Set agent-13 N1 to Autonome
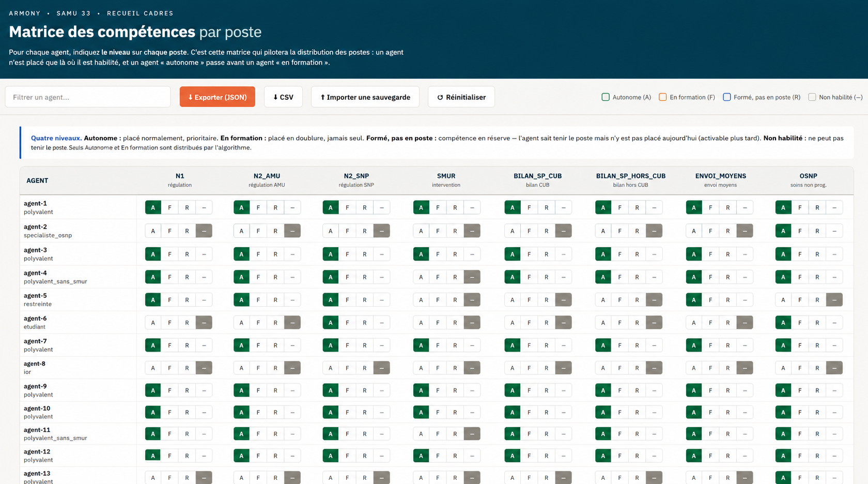Viewport: 868px width, 484px height. (x=153, y=478)
